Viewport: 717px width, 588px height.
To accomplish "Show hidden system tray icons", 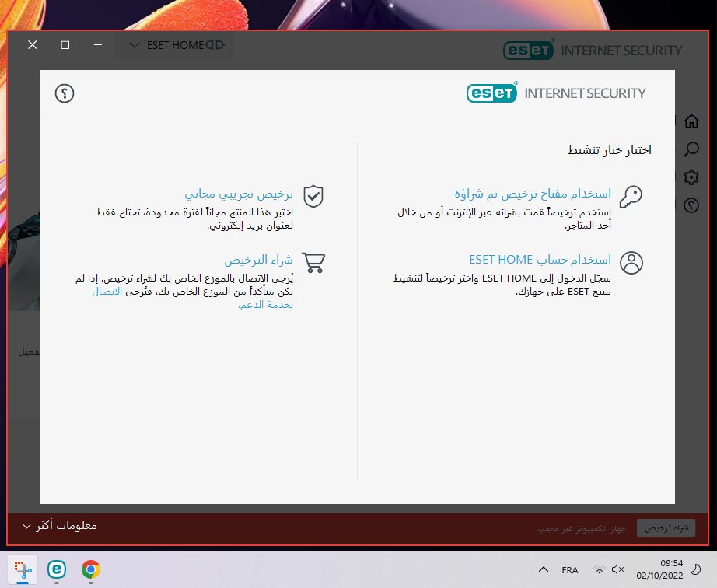I will pos(544,569).
